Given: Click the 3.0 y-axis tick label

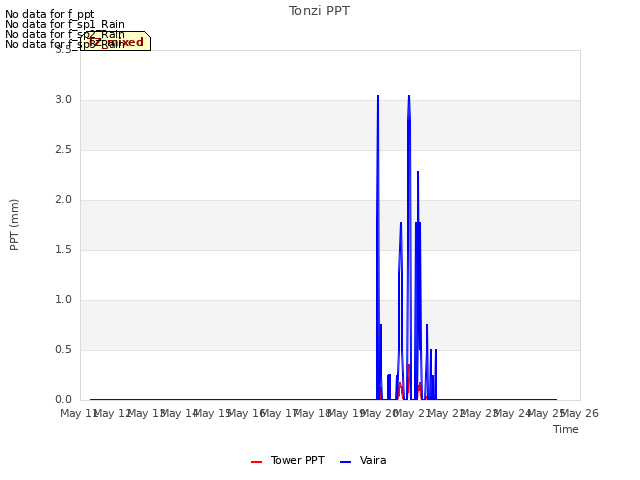Looking at the screenshot, I should 64,100.
